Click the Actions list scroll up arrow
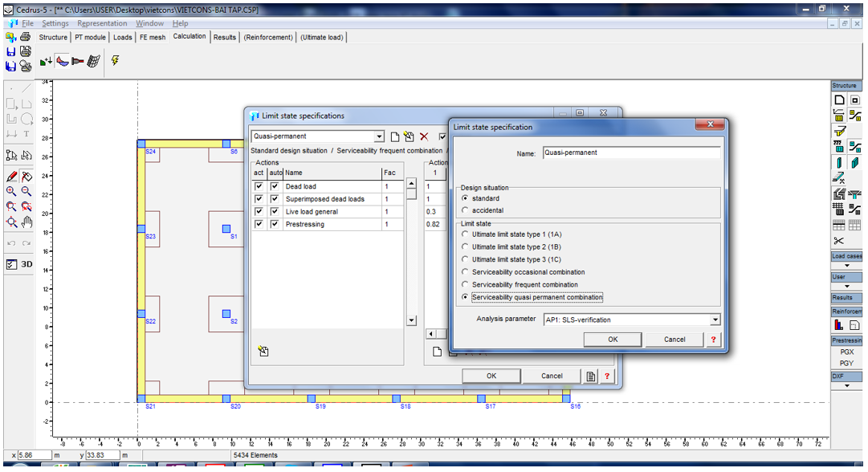 pos(411,183)
